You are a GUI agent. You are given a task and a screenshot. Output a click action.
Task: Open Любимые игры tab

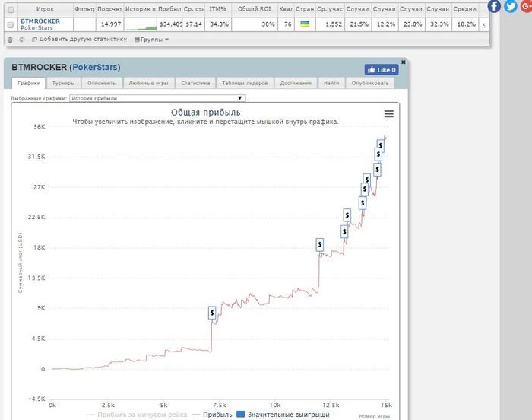[x=148, y=83]
